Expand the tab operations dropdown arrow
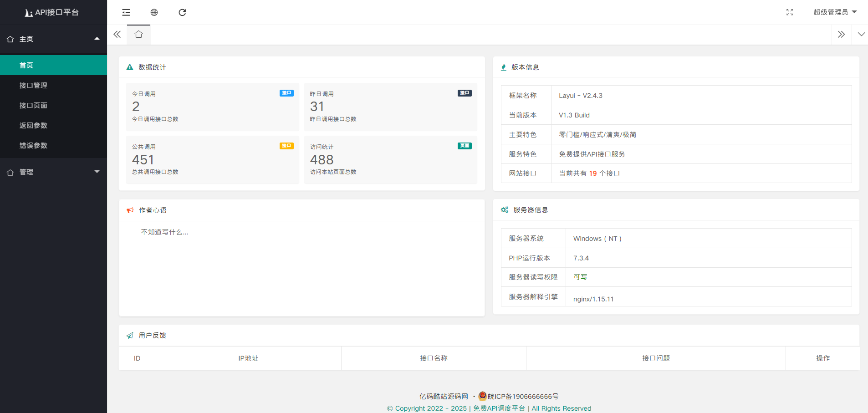The width and height of the screenshot is (868, 413). 861,35
